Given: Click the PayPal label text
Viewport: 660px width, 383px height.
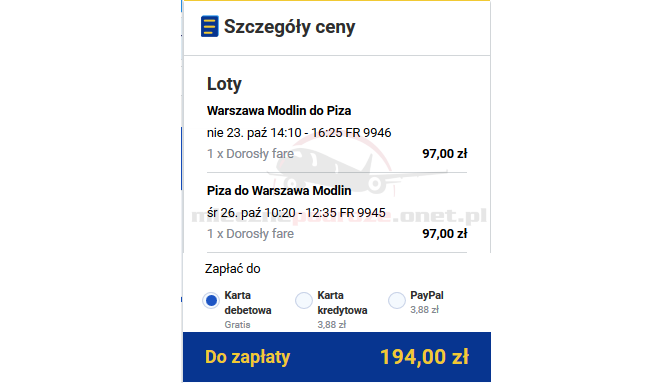Looking at the screenshot, I should 427,295.
